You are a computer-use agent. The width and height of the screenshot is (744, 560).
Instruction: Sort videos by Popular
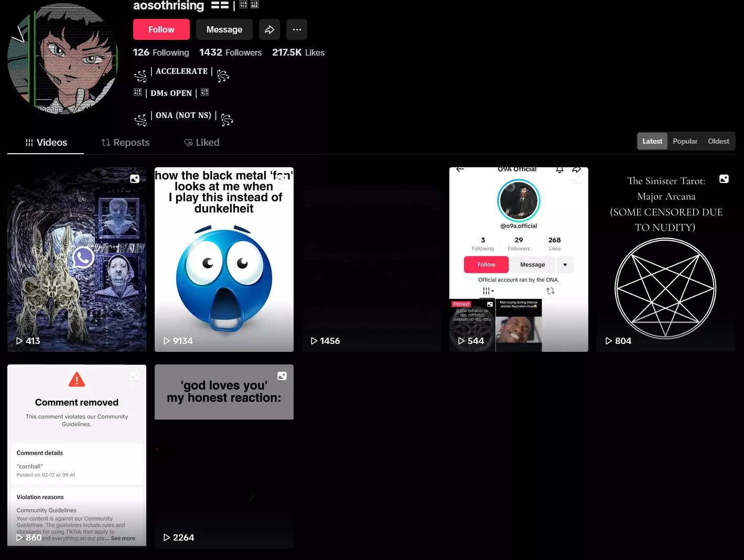click(685, 141)
